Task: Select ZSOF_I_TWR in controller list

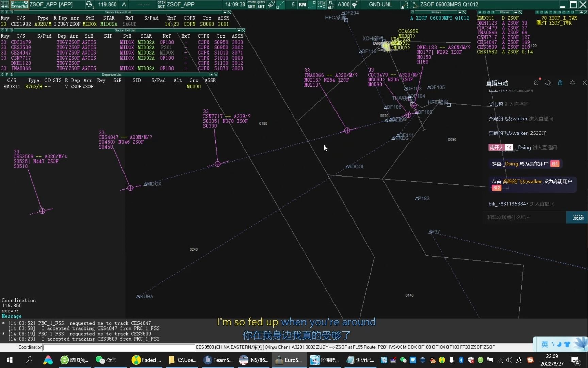Action: [563, 18]
